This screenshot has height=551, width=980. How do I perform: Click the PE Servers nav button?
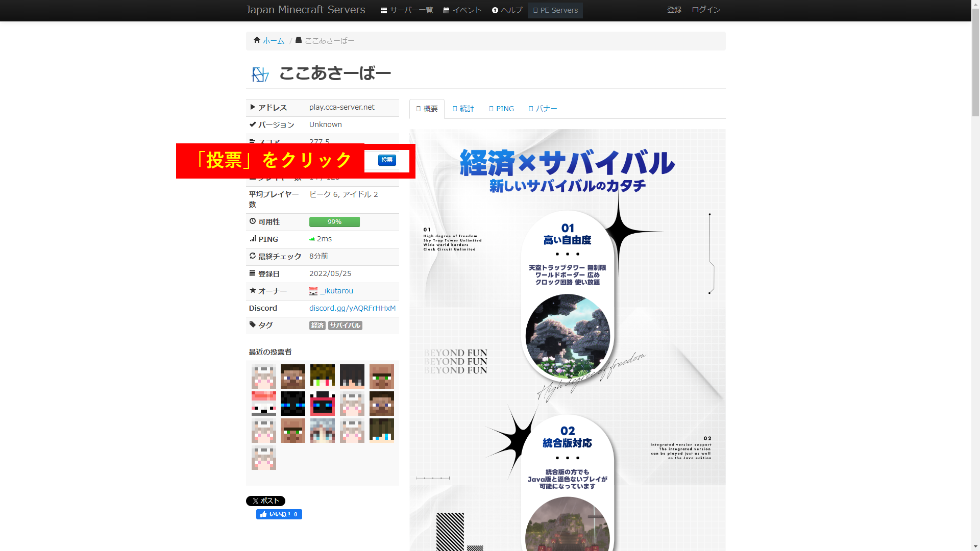(555, 10)
